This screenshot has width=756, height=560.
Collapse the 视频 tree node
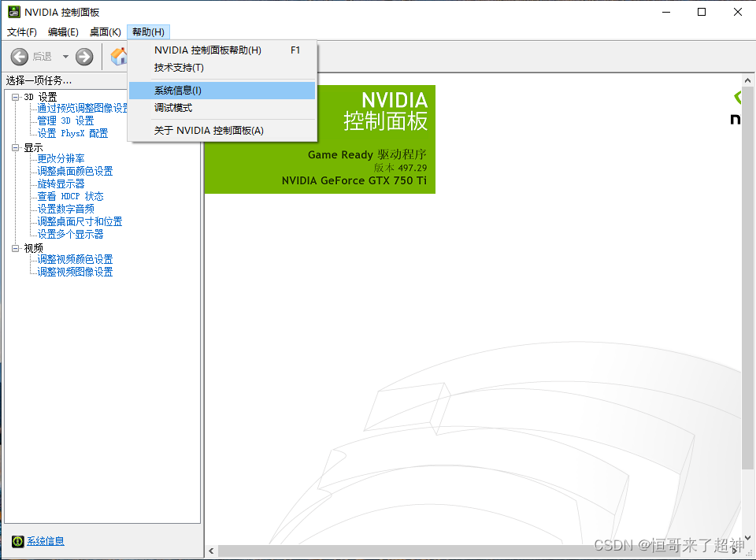click(16, 248)
